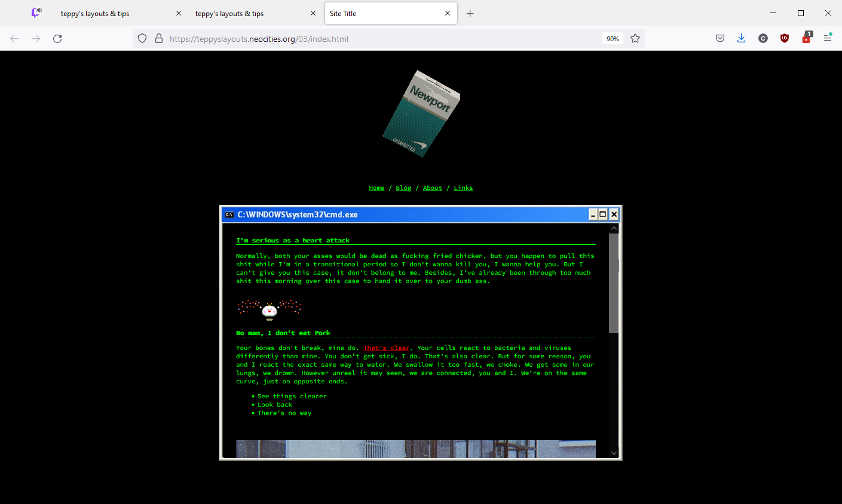Close the second teppy's layouts & tips tab
The image size is (842, 504).
[313, 13]
